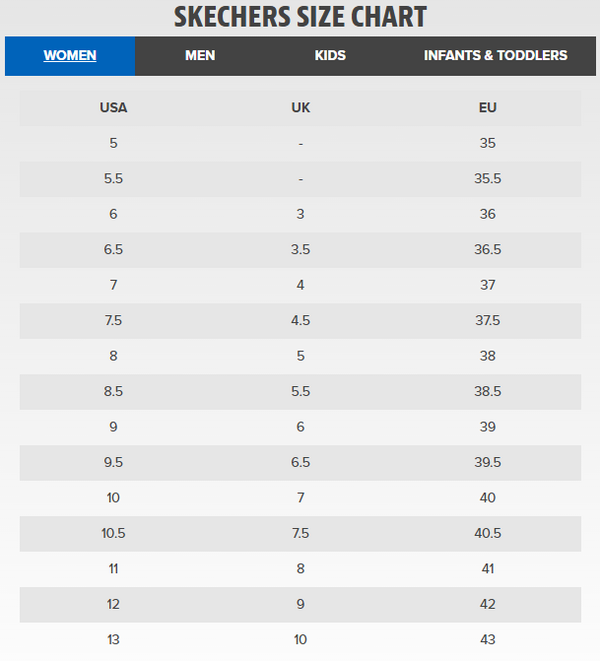Select USA size 13 cell
Screen dimensions: 600x661
[x=114, y=639]
